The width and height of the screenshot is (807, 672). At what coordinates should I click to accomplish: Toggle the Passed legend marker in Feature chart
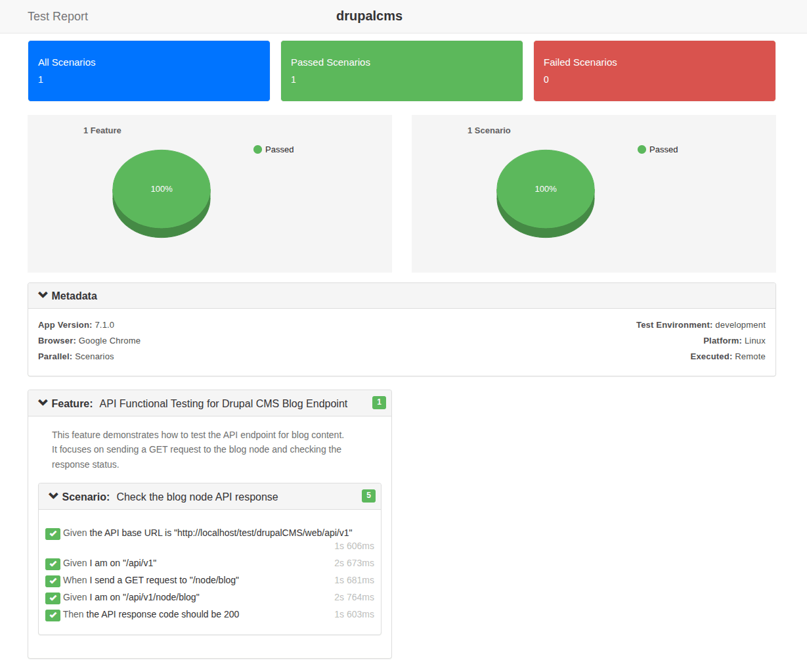pyautogui.click(x=257, y=150)
